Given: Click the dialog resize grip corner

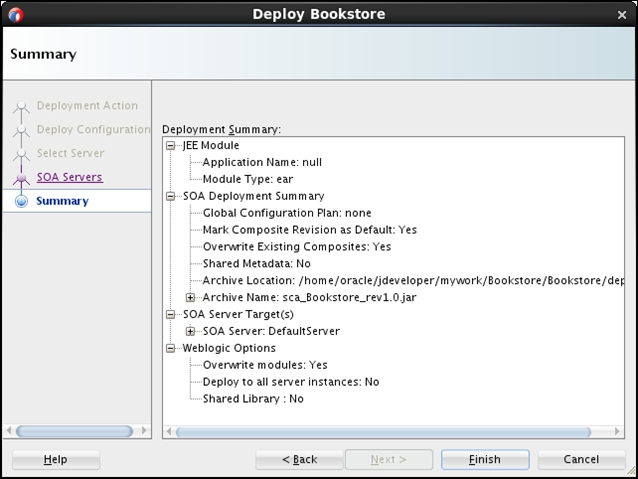Looking at the screenshot, I should 631,471.
